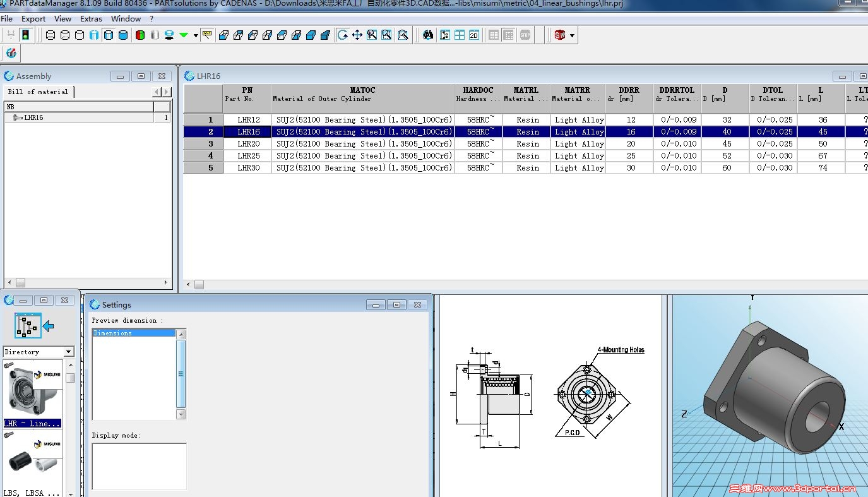The height and width of the screenshot is (497, 868).
Task: Click the gray metallic cylinder icon
Action: tap(155, 35)
